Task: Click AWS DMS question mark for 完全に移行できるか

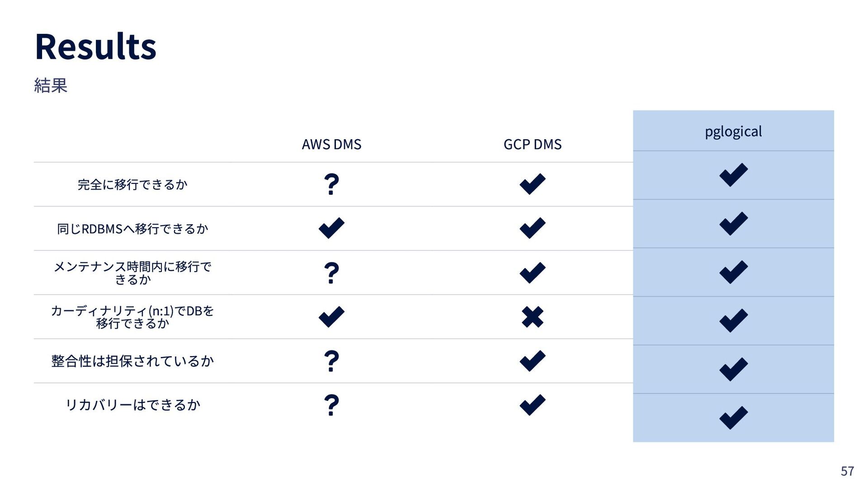Action: [331, 184]
